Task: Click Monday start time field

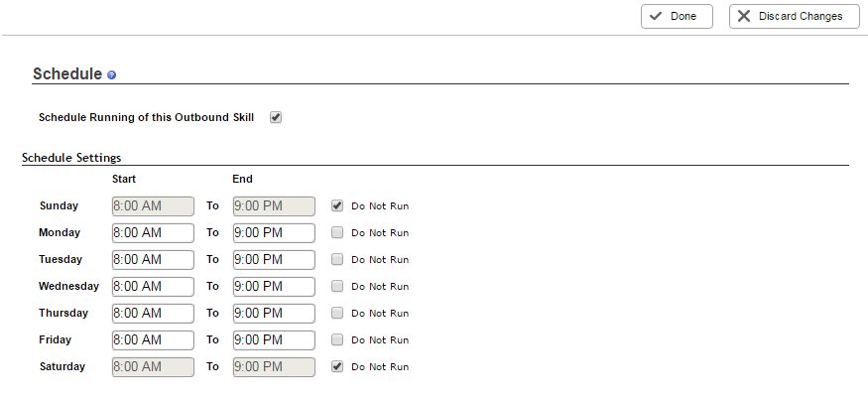Action: tap(153, 232)
